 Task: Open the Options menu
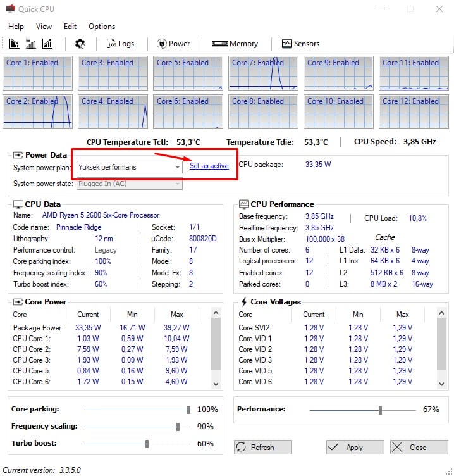coord(102,27)
